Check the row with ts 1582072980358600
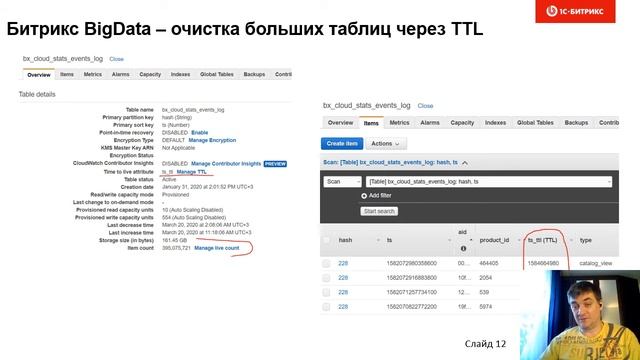This screenshot has width=640, height=360. 326,264
